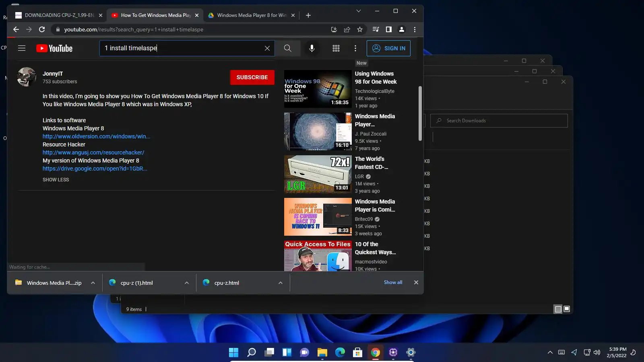Screen dimensions: 644x362
Task: Open Windows taskbar search
Action: (x=252, y=352)
